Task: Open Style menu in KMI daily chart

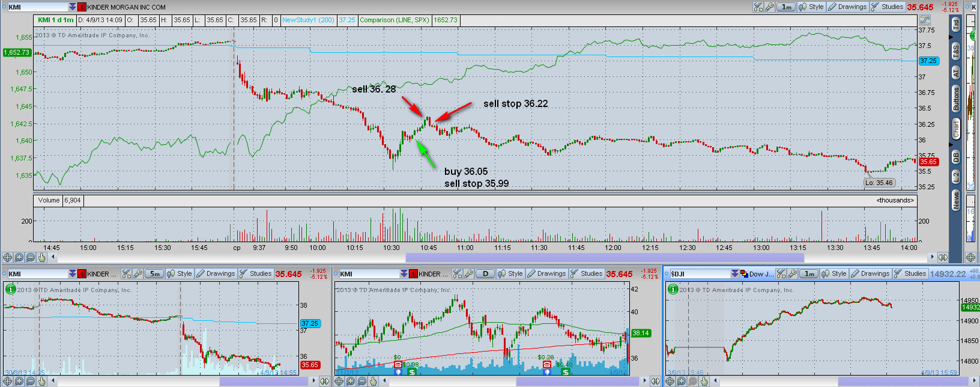Action: point(511,273)
